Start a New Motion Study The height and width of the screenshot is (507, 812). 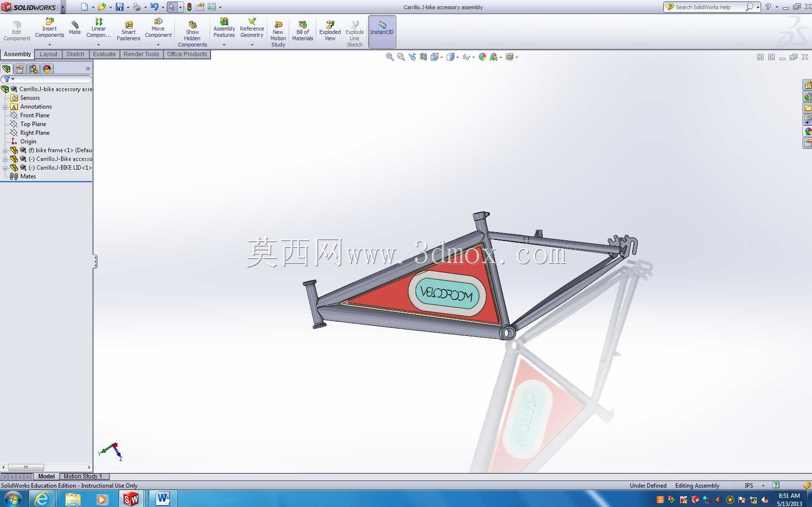[x=278, y=34]
